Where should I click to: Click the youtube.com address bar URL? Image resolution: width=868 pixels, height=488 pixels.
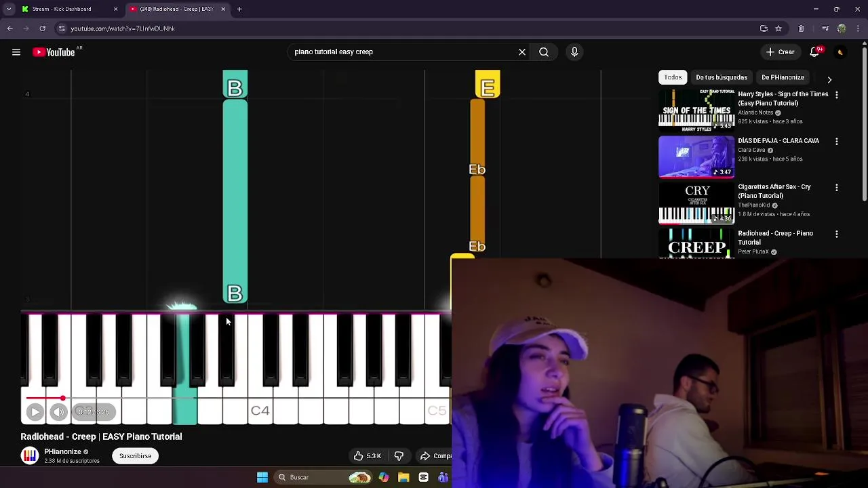(123, 28)
